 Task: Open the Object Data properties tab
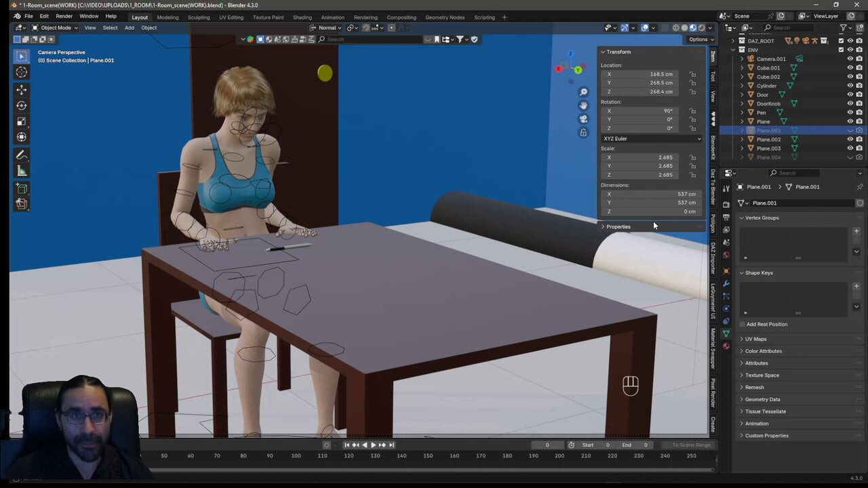726,333
